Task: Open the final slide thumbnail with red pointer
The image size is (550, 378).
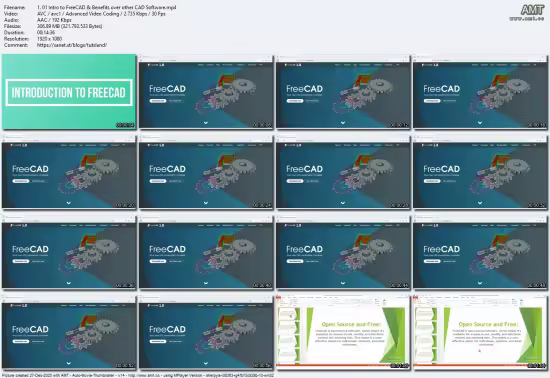Action: click(x=480, y=332)
